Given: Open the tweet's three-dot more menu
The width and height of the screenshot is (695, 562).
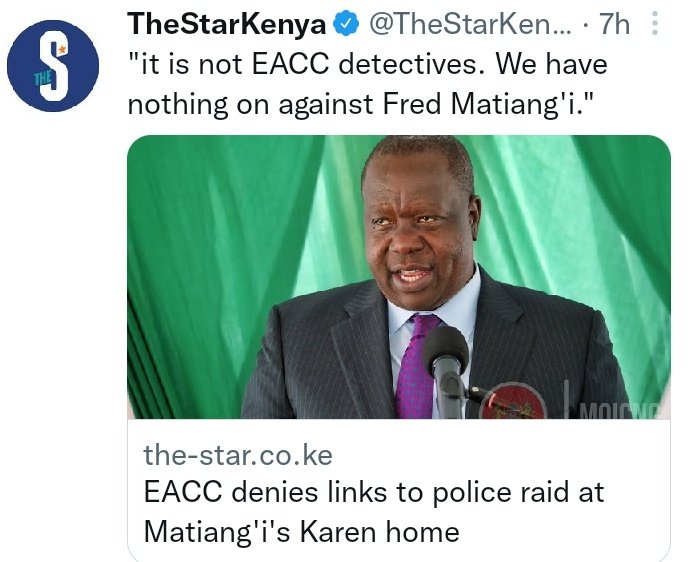Looking at the screenshot, I should [x=655, y=24].
